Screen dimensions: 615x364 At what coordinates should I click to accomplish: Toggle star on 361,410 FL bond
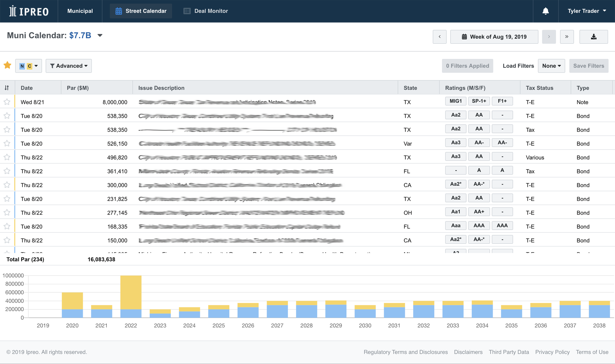pos(7,171)
